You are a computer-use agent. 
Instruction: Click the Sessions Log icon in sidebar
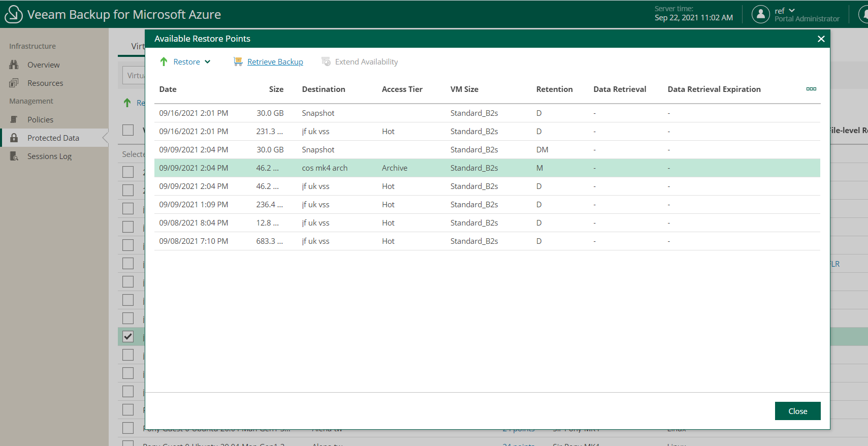14,156
